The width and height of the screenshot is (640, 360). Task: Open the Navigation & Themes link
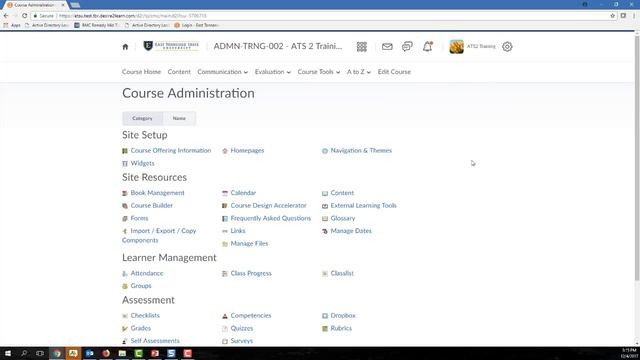(361, 151)
